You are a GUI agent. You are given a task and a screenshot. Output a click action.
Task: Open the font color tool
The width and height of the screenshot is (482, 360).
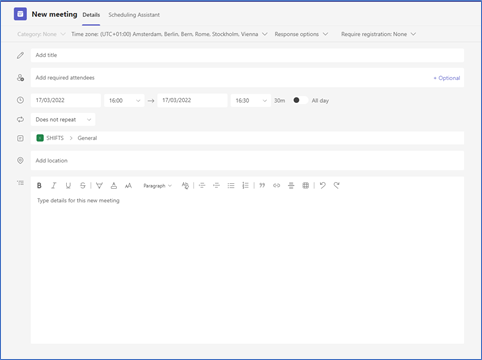click(x=114, y=186)
